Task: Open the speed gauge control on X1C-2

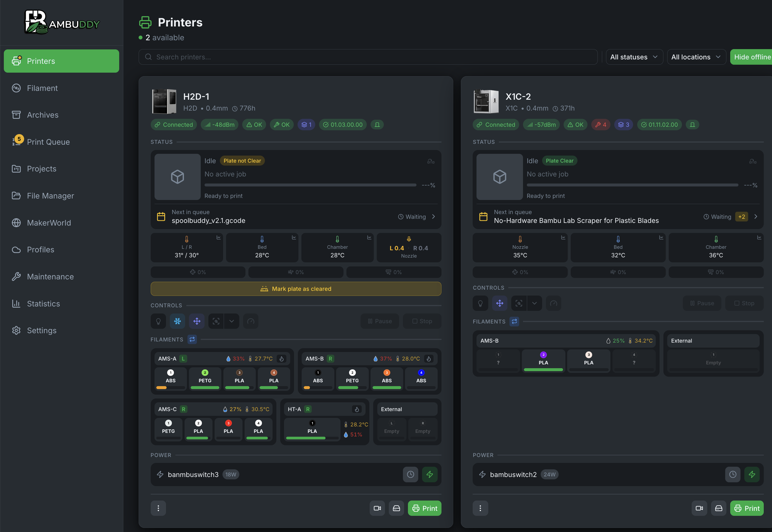Action: click(554, 303)
